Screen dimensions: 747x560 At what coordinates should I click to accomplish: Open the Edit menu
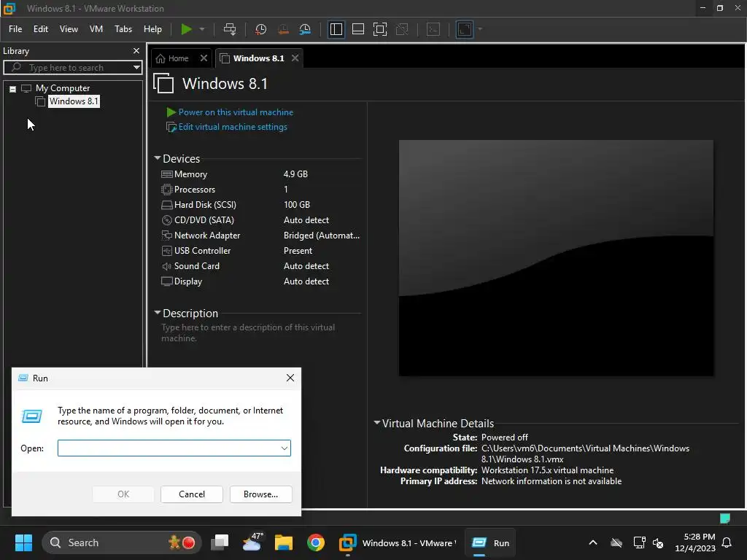pyautogui.click(x=41, y=29)
